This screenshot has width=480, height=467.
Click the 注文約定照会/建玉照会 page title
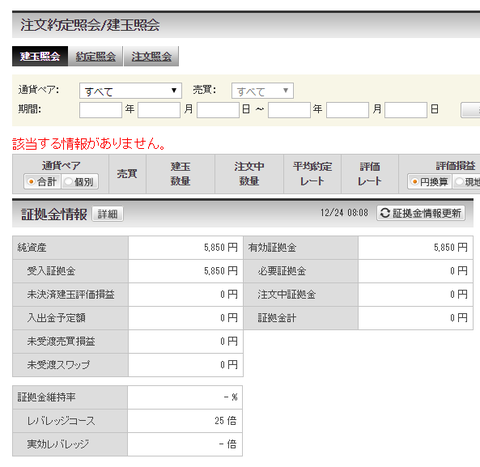[x=90, y=25]
